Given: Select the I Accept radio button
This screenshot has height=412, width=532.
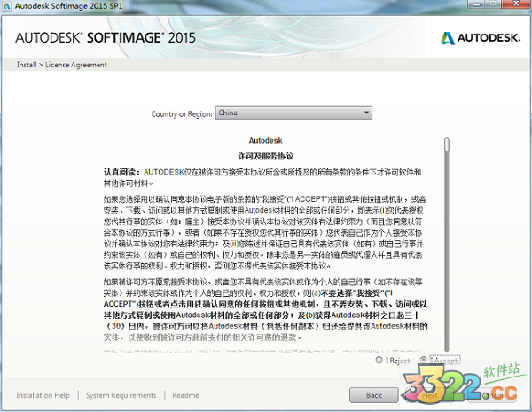Looking at the screenshot, I should pyautogui.click(x=425, y=360).
